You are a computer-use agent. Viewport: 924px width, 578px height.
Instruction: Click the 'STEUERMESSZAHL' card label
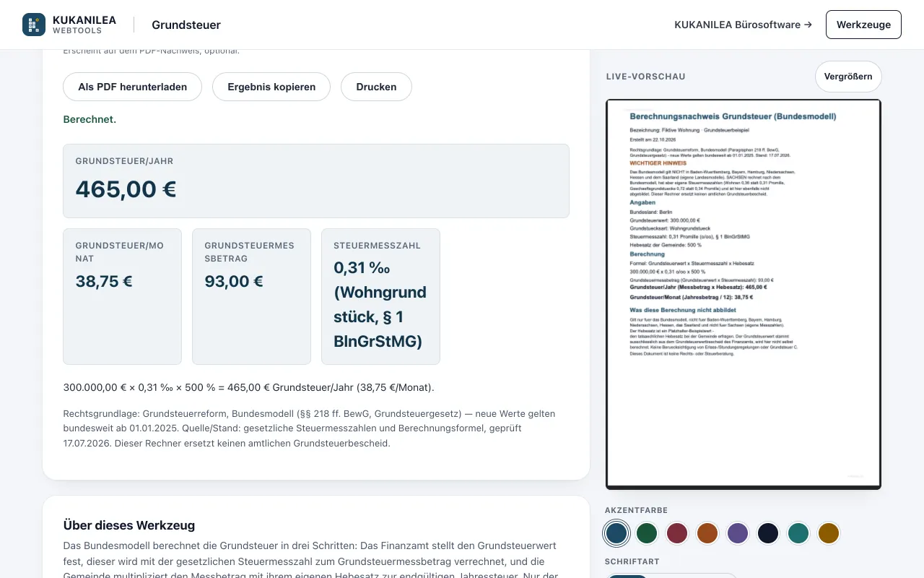point(377,246)
